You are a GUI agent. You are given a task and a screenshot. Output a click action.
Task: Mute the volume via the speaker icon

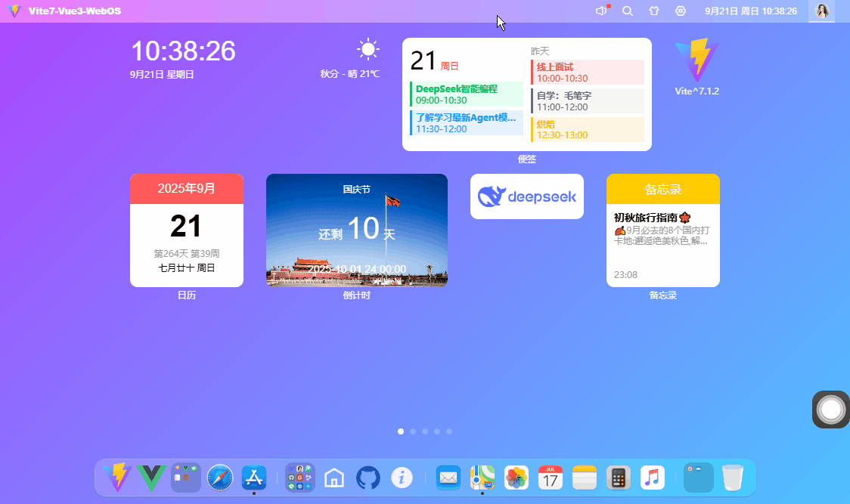600,11
